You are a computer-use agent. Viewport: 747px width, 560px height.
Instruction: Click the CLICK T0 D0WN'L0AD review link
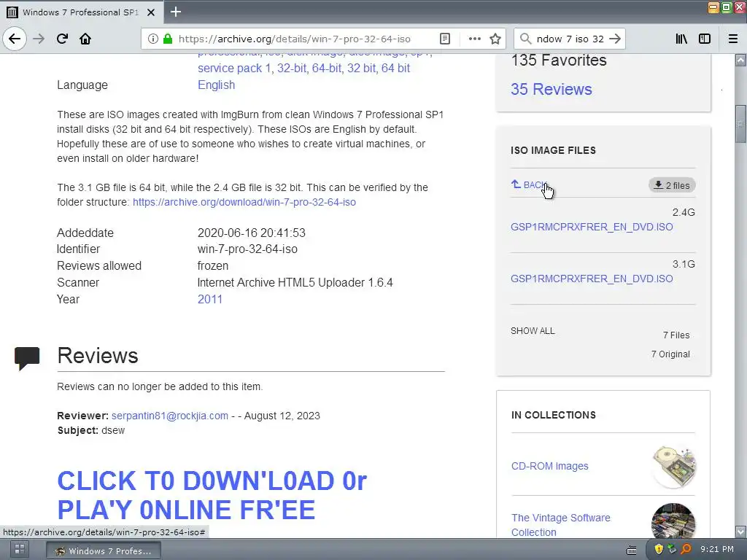(212, 495)
